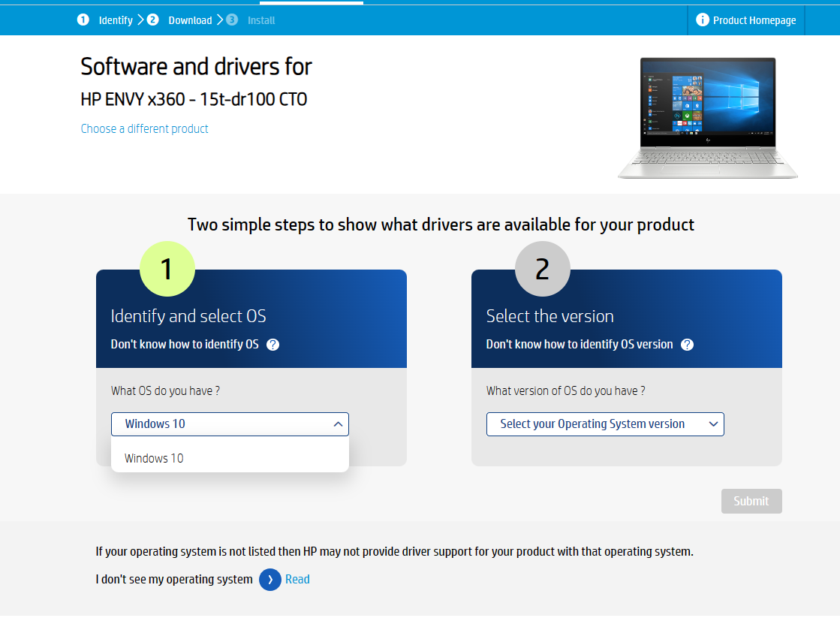Collapse the open Windows 10 dropdown using its up chevron
840x630 pixels.
pos(337,424)
